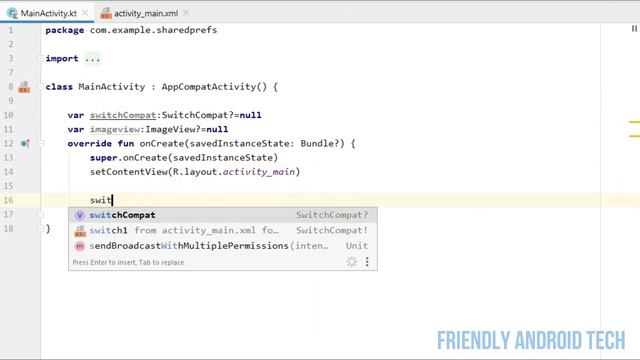The width and height of the screenshot is (640, 360).
Task: Select the switch1 from activity_main.xml suggestion
Action: 223,231
